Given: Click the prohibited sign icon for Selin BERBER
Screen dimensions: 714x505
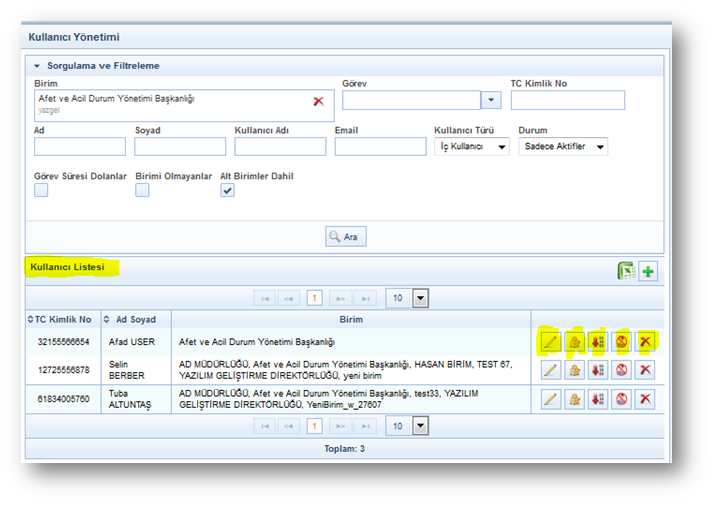Looking at the screenshot, I should [x=622, y=370].
